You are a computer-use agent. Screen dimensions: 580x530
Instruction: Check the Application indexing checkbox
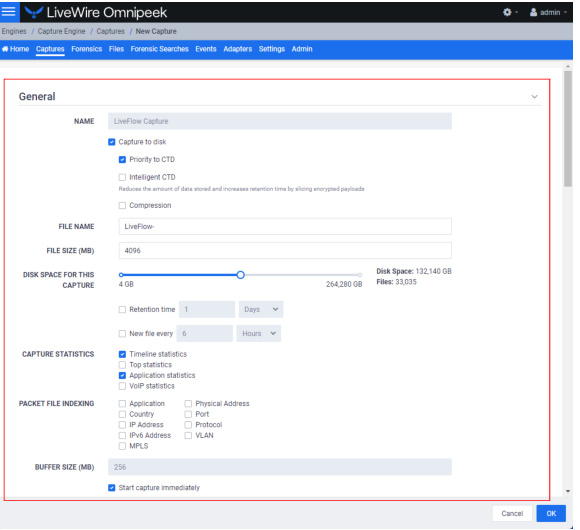pos(122,404)
